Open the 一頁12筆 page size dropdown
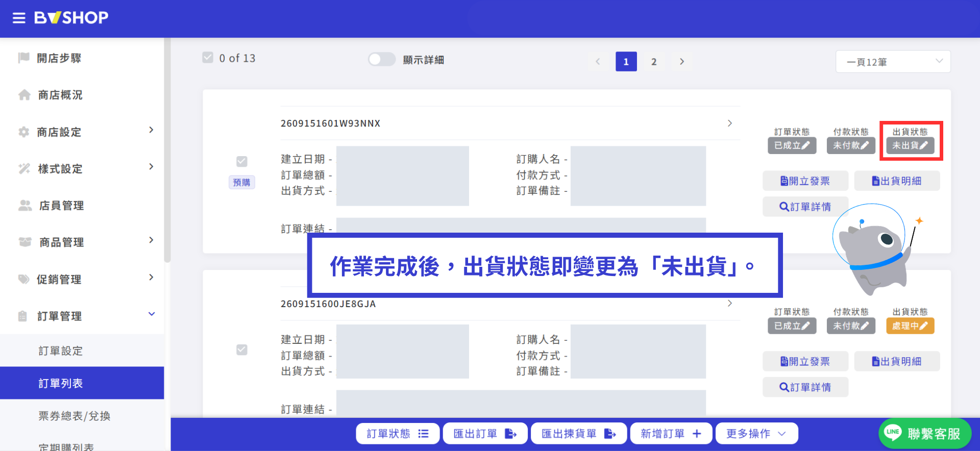The image size is (980, 451). (893, 62)
